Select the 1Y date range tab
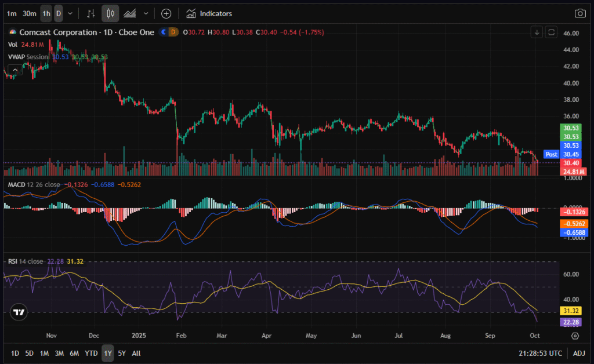The height and width of the screenshot is (364, 594). click(x=107, y=353)
